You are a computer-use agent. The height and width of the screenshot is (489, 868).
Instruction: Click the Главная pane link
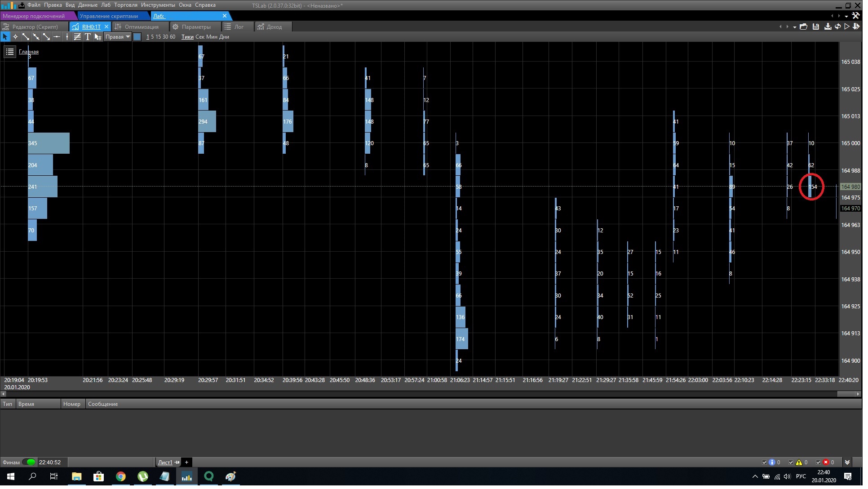[x=29, y=52]
